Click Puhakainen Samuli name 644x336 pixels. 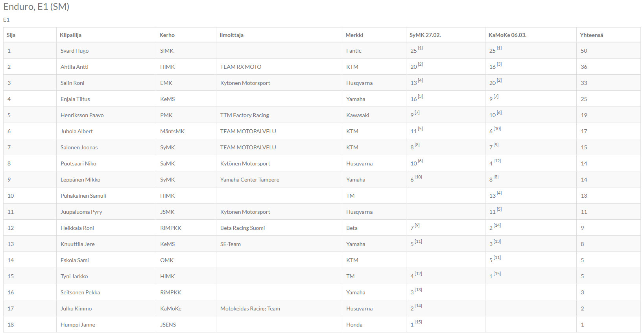click(x=83, y=196)
